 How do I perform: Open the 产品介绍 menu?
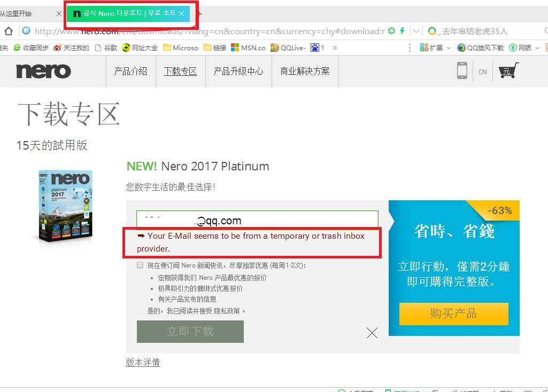coord(130,71)
